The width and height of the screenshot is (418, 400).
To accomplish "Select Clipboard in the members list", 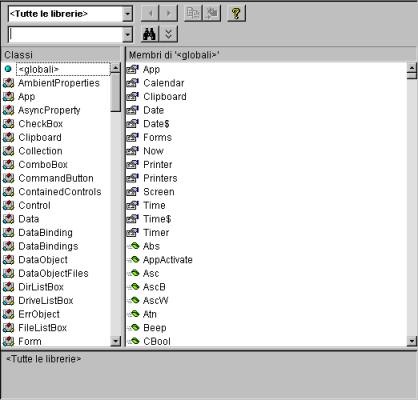I will (x=165, y=97).
